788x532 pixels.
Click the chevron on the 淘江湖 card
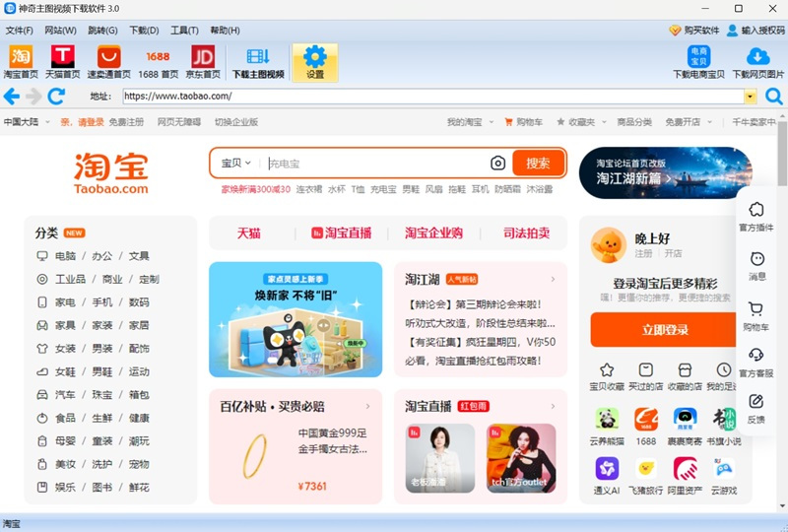tap(553, 279)
